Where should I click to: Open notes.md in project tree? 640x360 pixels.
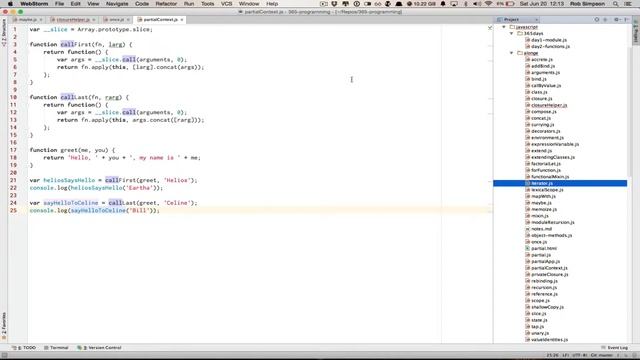541,229
